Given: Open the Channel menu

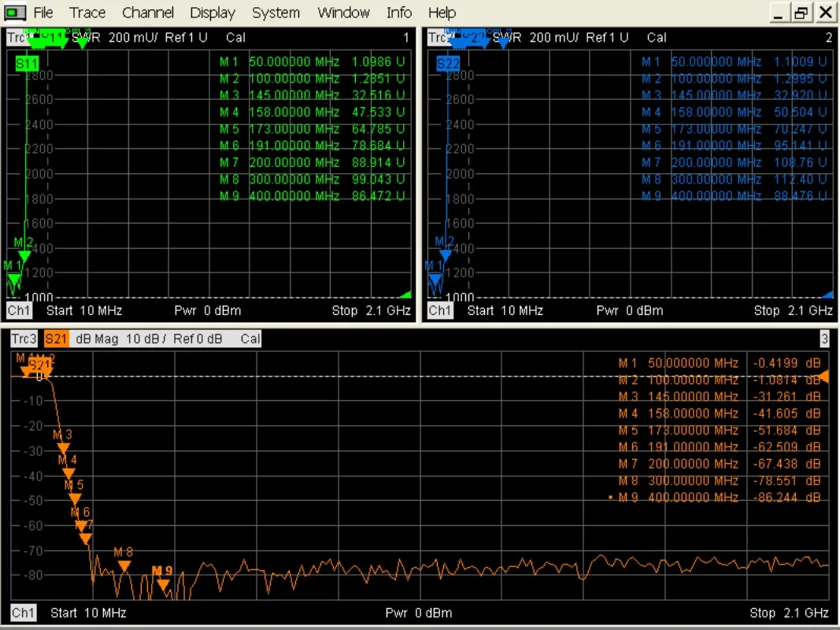Looking at the screenshot, I should (148, 13).
